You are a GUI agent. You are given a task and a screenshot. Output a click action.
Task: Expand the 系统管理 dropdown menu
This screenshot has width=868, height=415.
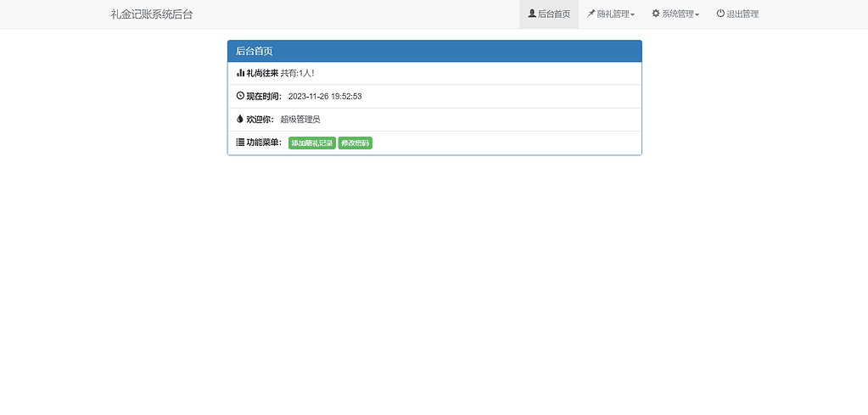point(675,14)
